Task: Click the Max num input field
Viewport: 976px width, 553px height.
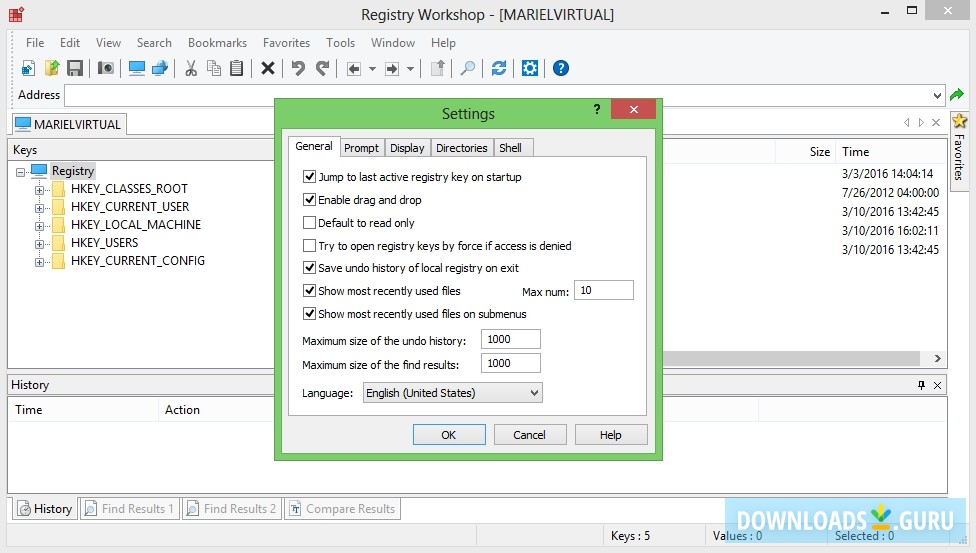Action: point(604,290)
